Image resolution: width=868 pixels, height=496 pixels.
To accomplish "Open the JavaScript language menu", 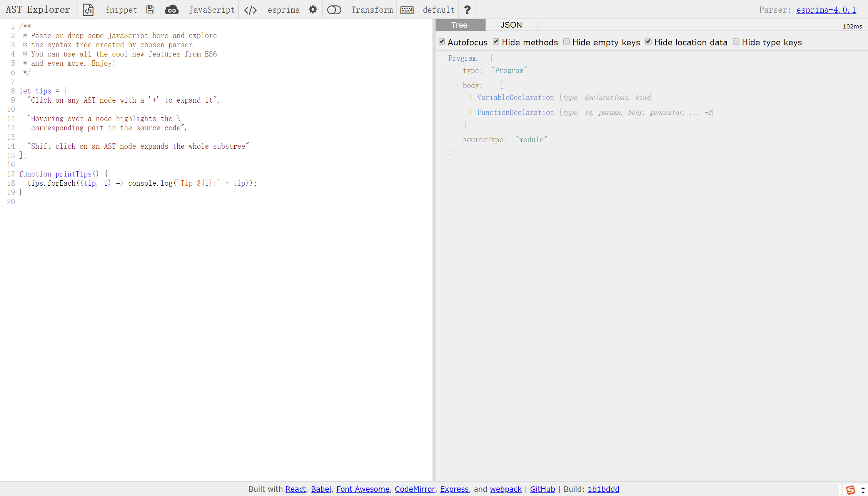I will pyautogui.click(x=212, y=10).
